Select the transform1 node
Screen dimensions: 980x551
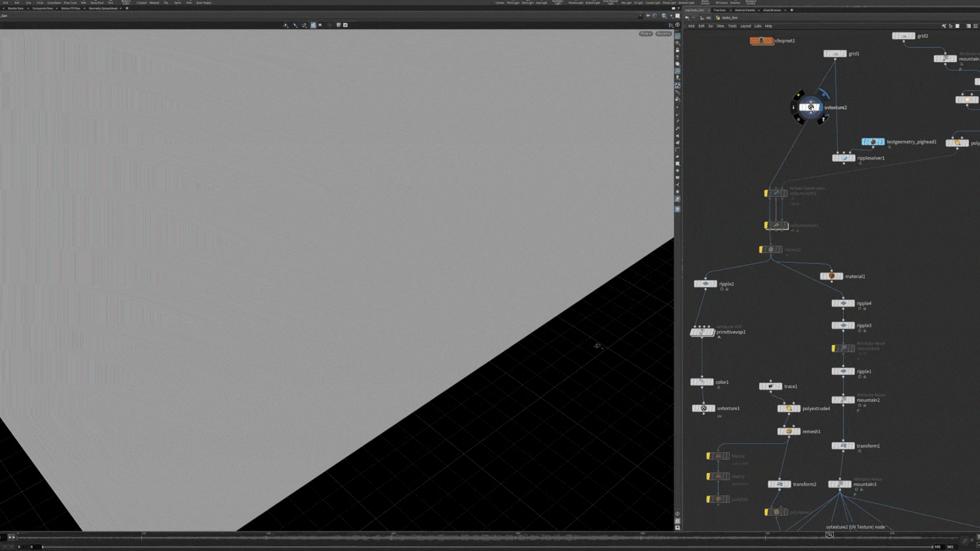point(843,446)
